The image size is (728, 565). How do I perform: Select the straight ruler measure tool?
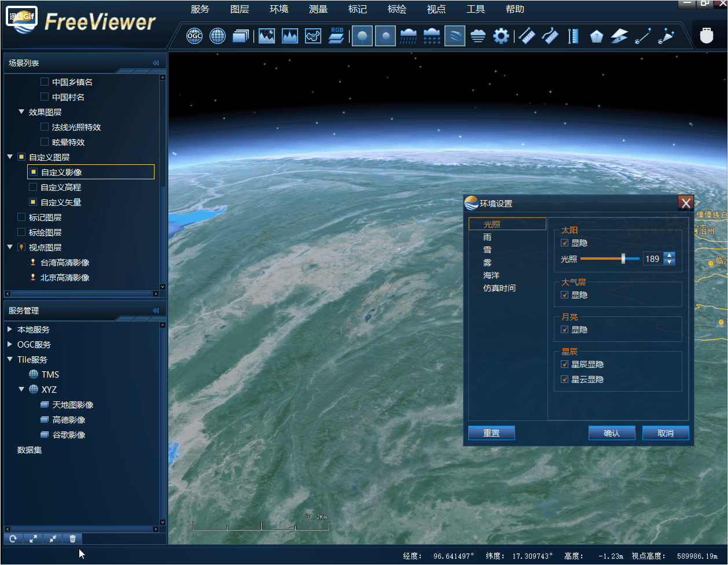tap(527, 36)
